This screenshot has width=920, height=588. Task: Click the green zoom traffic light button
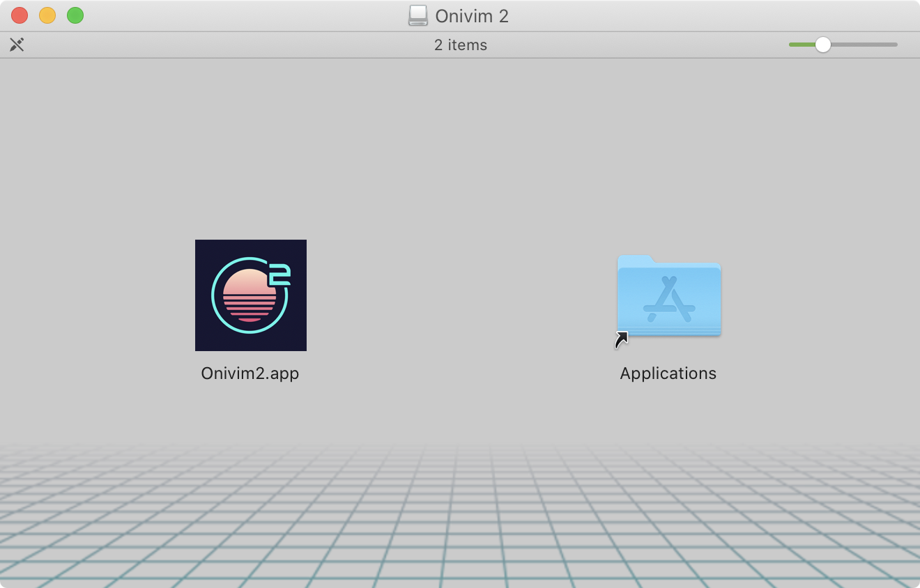point(74,15)
